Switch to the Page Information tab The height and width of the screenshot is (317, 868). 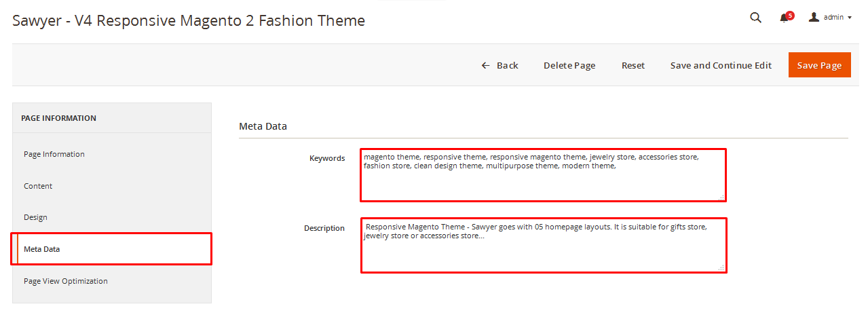(54, 154)
